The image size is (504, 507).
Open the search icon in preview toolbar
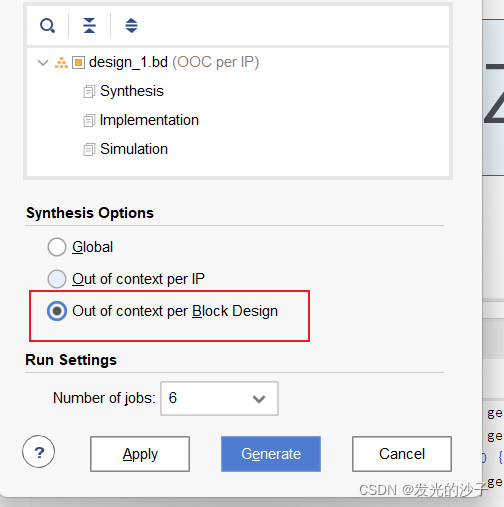[47, 26]
